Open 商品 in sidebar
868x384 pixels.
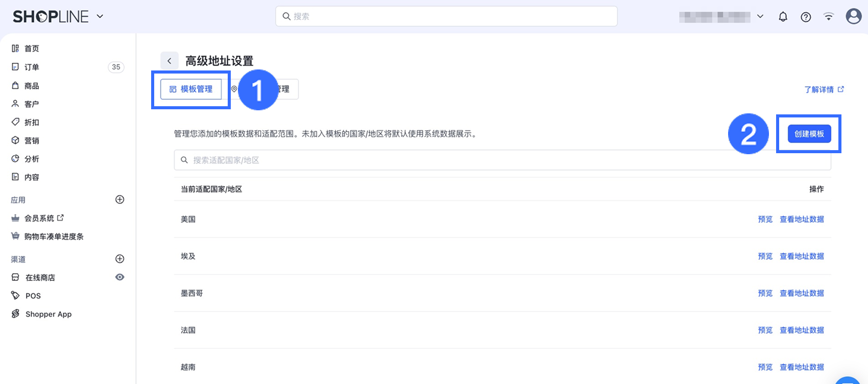pyautogui.click(x=32, y=86)
